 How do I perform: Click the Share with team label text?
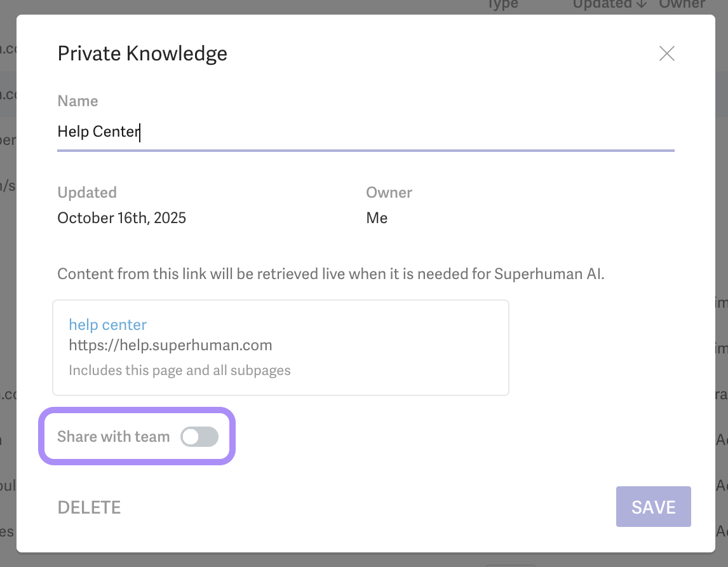[x=113, y=437]
